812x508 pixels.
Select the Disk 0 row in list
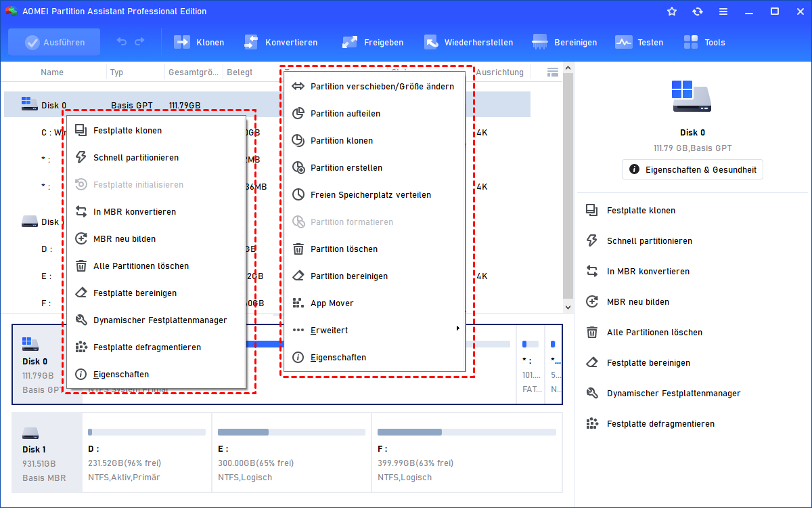pyautogui.click(x=267, y=105)
